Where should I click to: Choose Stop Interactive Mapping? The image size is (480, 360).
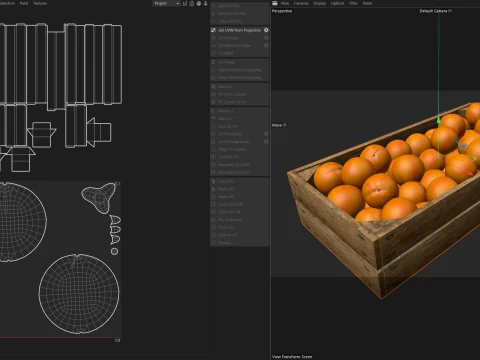click(240, 78)
